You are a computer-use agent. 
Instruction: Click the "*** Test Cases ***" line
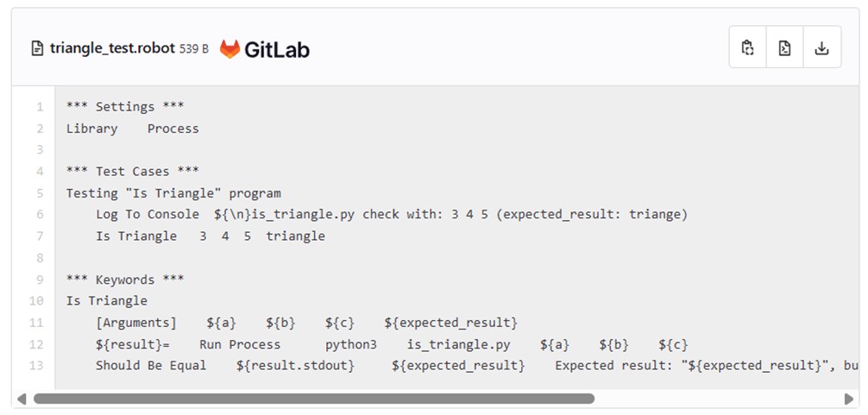coord(132,172)
